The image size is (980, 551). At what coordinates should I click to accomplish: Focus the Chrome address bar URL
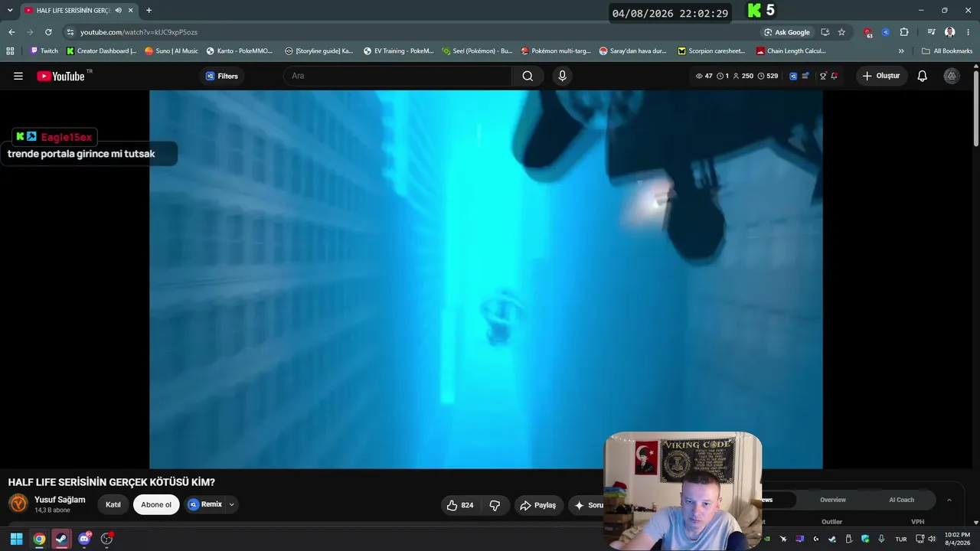pos(139,32)
